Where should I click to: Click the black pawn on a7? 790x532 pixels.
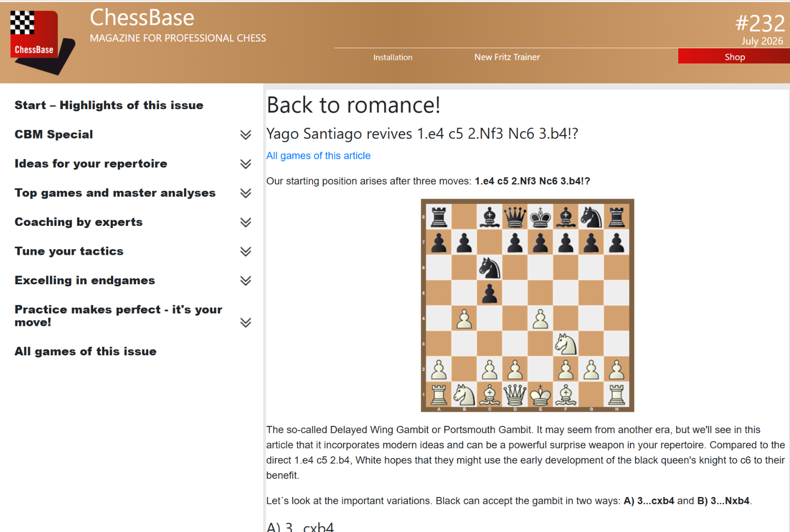pyautogui.click(x=439, y=242)
